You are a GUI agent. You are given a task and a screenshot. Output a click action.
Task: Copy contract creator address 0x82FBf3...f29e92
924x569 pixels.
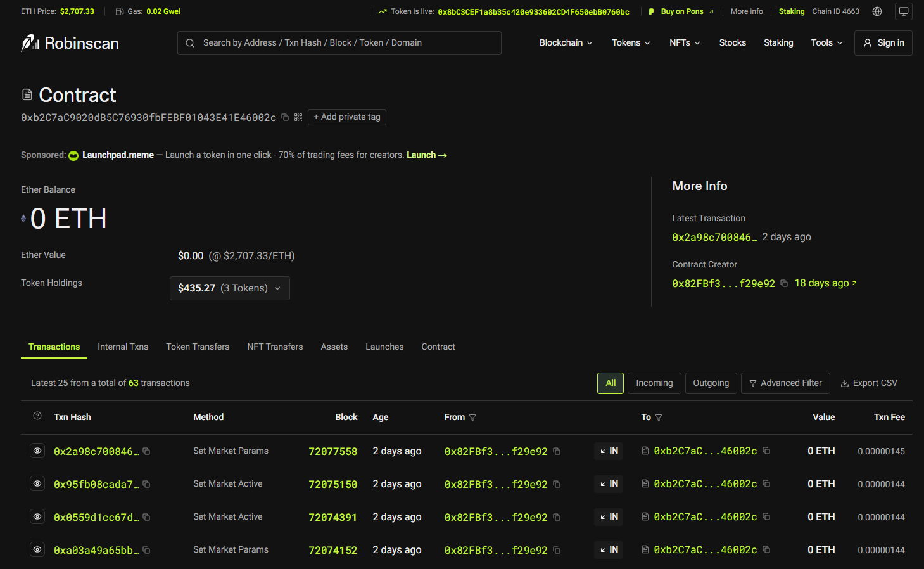click(784, 283)
